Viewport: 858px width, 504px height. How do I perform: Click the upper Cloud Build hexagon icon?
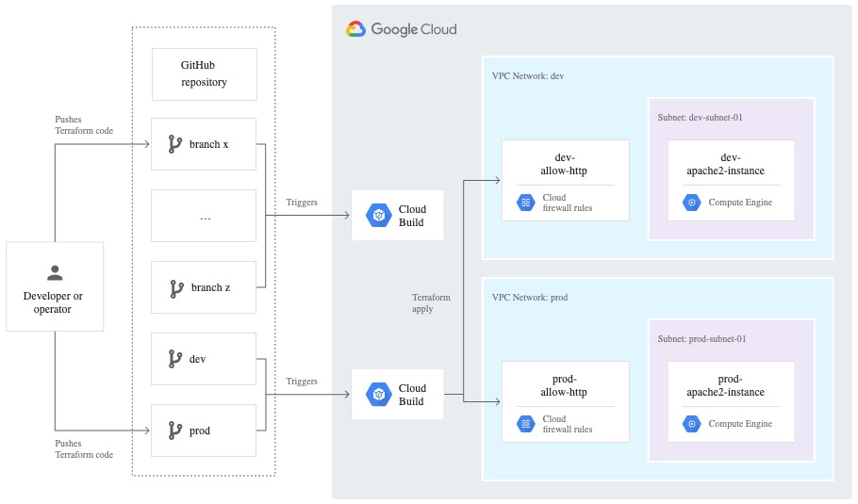pyautogui.click(x=379, y=216)
